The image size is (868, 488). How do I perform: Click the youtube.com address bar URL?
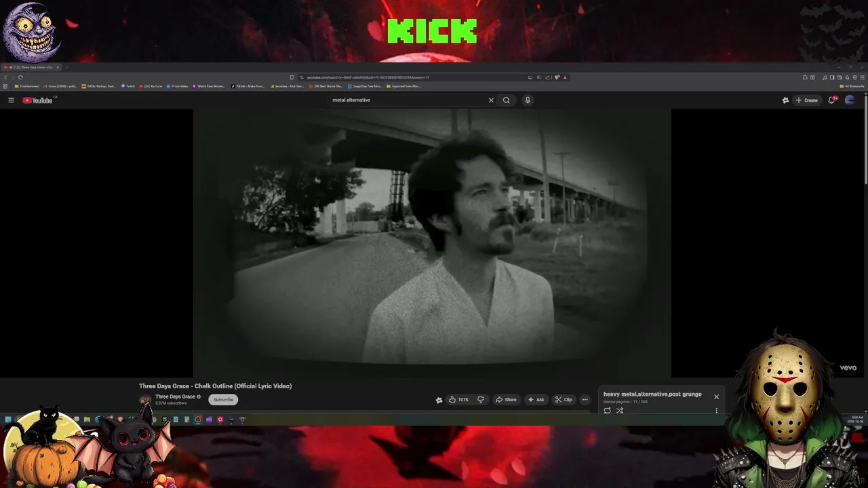(368, 77)
